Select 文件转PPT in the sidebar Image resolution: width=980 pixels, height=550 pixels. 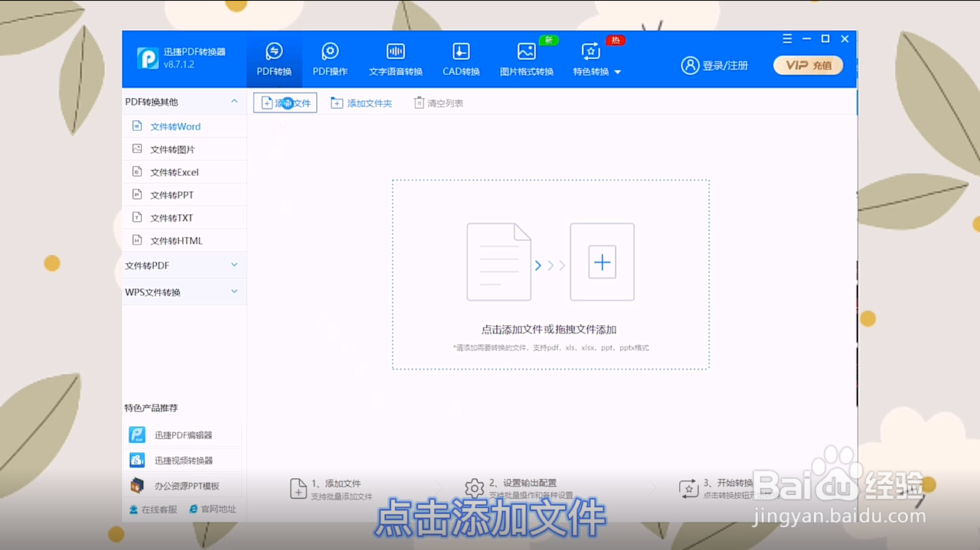pyautogui.click(x=185, y=195)
